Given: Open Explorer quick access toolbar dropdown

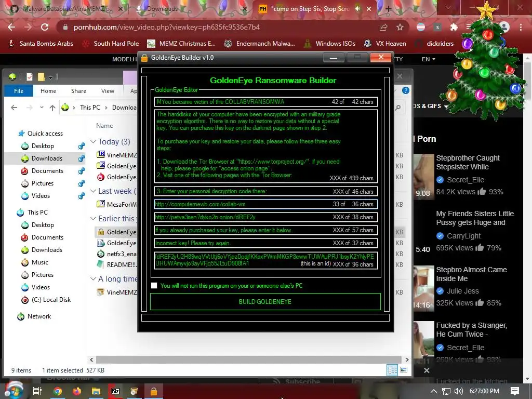Looking at the screenshot, I should [50, 77].
